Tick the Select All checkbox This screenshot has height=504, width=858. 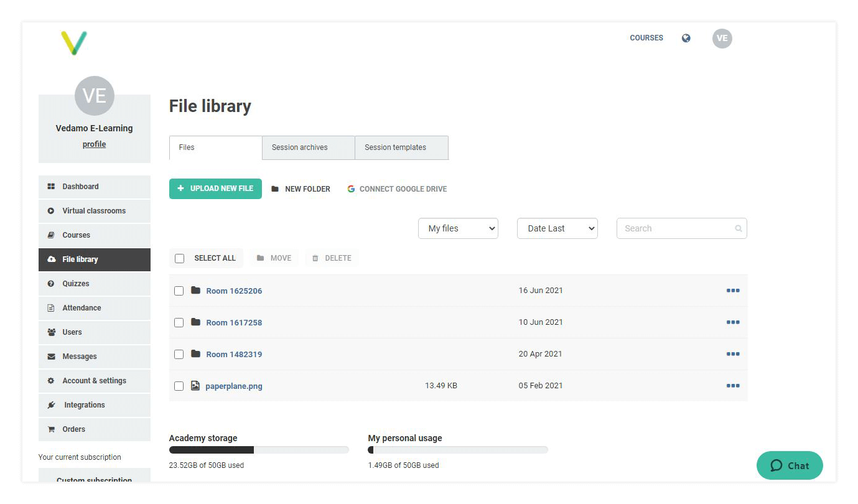click(180, 258)
